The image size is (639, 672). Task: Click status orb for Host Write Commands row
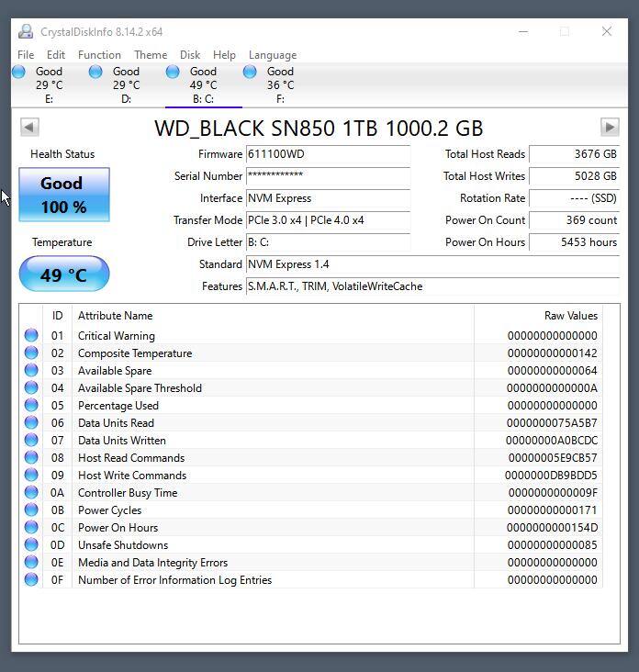pos(31,476)
